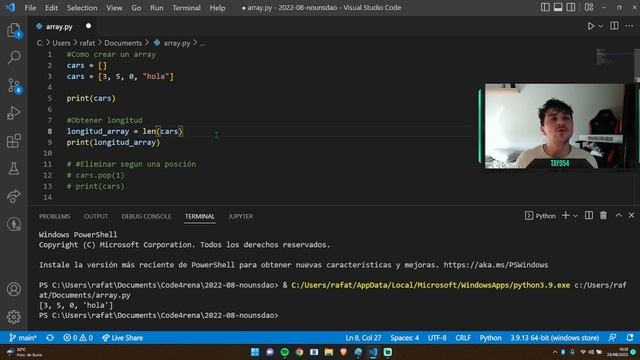This screenshot has height=360, width=640.
Task: Close the terminal panel
Action: pos(631,216)
